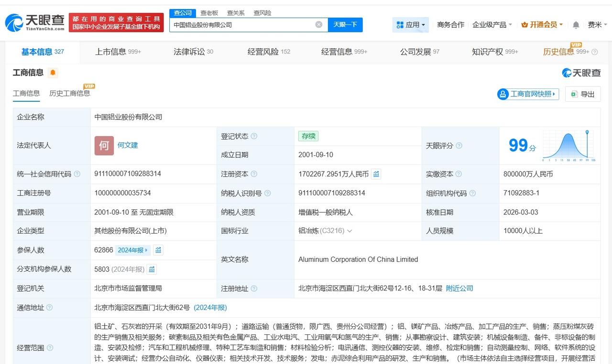Expand the 铝冶炼 (C3216) industry chevron

click(350, 231)
